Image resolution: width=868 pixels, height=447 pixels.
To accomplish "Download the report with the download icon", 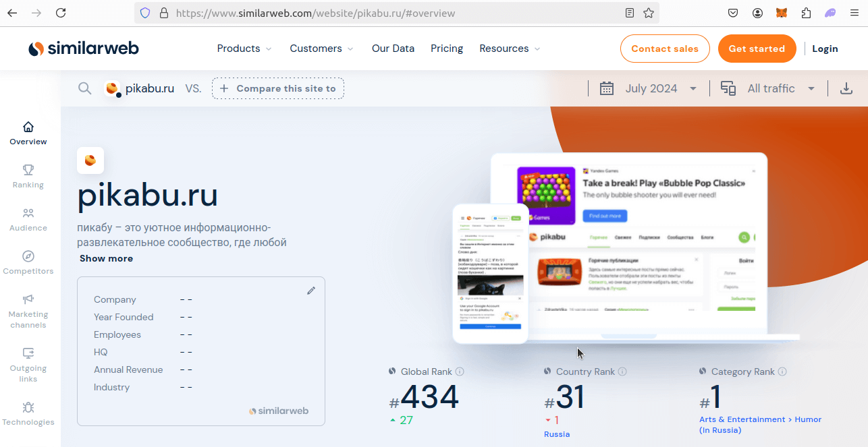I will [846, 88].
